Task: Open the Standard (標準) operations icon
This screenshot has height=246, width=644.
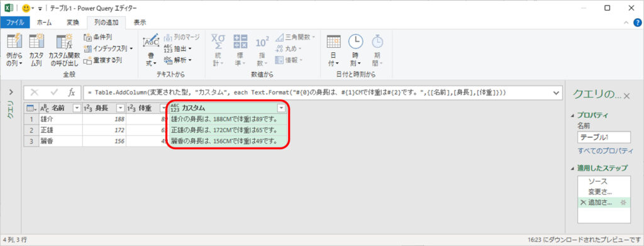Action: pos(240,50)
